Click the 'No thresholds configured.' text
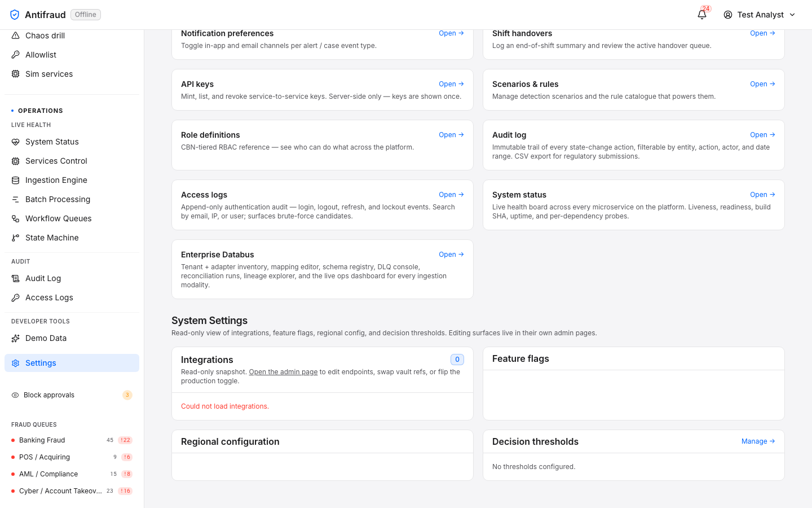The image size is (812, 508). [533, 467]
